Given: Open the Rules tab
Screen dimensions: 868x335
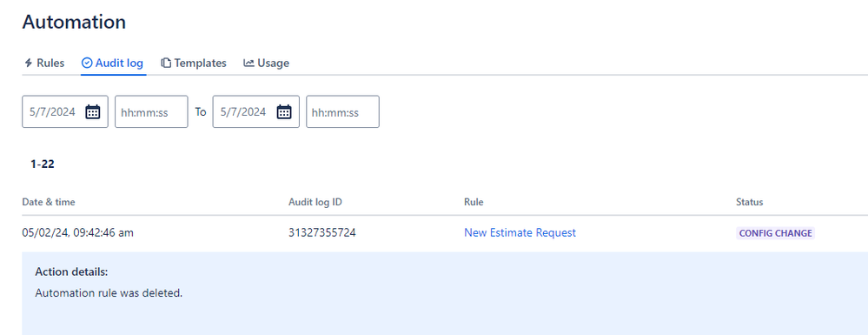Looking at the screenshot, I should click(x=44, y=63).
